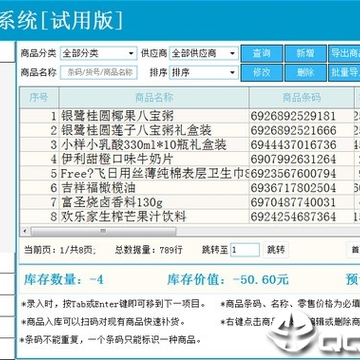Screen dimensions: 360x360
Task: Click the 批量导入 button
Action: click(344, 73)
